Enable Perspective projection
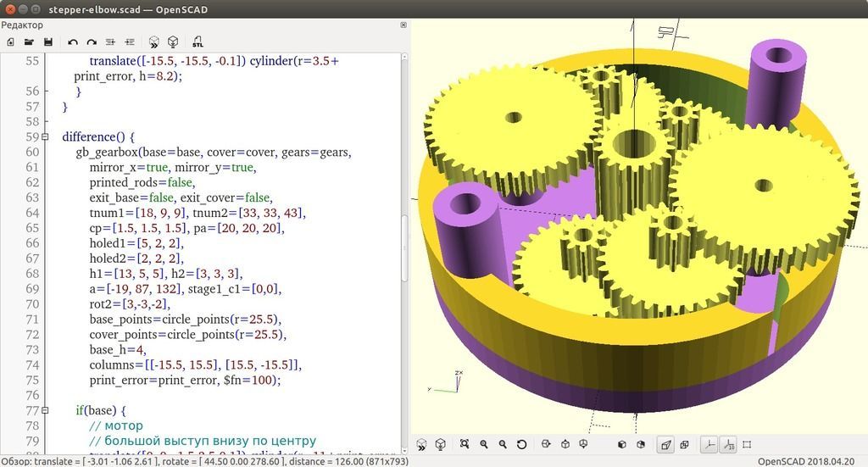868x467 pixels. coord(665,444)
